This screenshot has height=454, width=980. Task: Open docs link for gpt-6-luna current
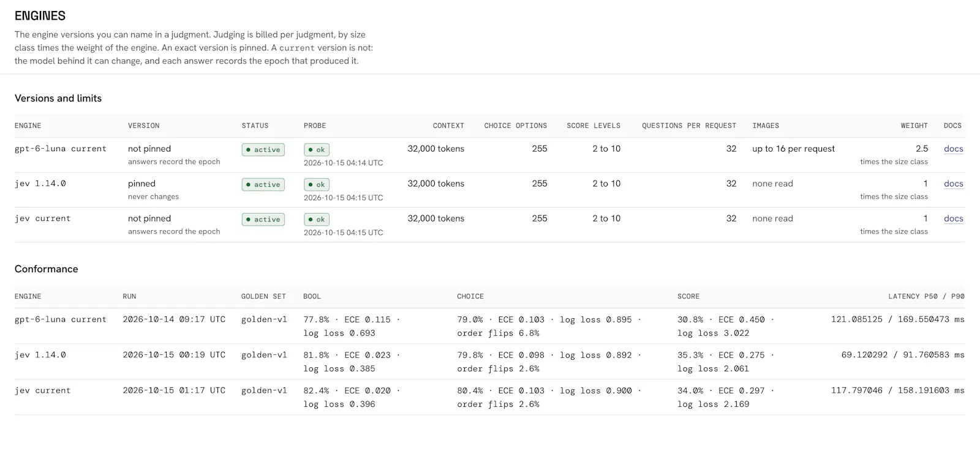point(953,149)
